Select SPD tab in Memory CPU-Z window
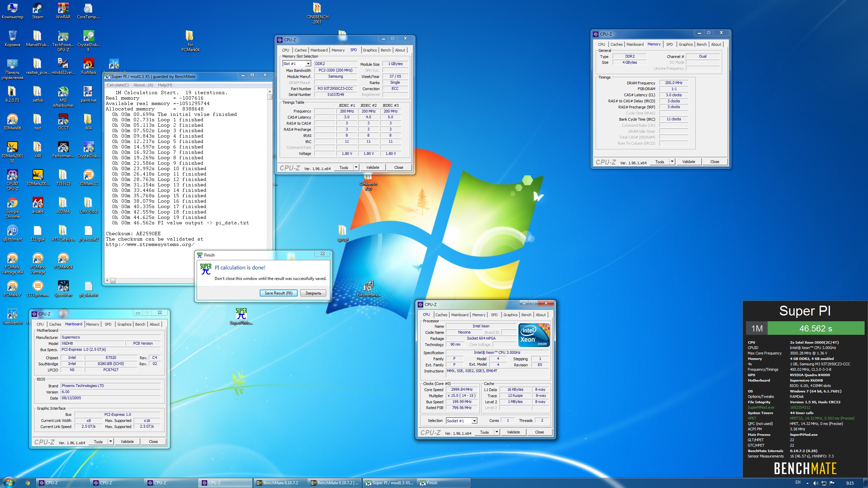The image size is (868, 488). point(669,44)
